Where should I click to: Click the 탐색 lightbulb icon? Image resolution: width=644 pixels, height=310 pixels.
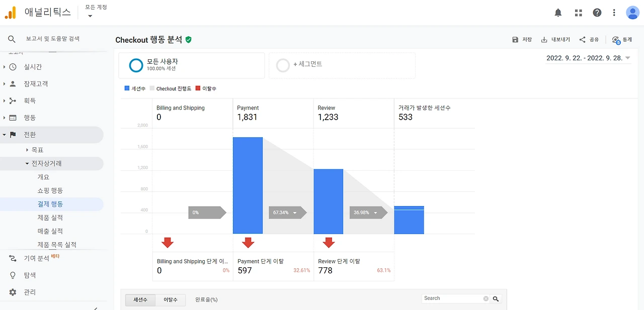click(13, 275)
